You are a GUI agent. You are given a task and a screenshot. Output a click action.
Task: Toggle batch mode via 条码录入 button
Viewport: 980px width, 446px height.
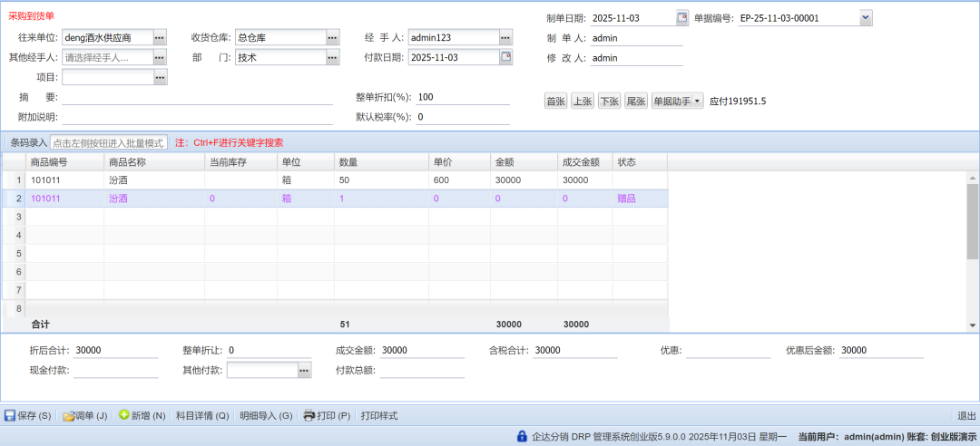pos(28,142)
